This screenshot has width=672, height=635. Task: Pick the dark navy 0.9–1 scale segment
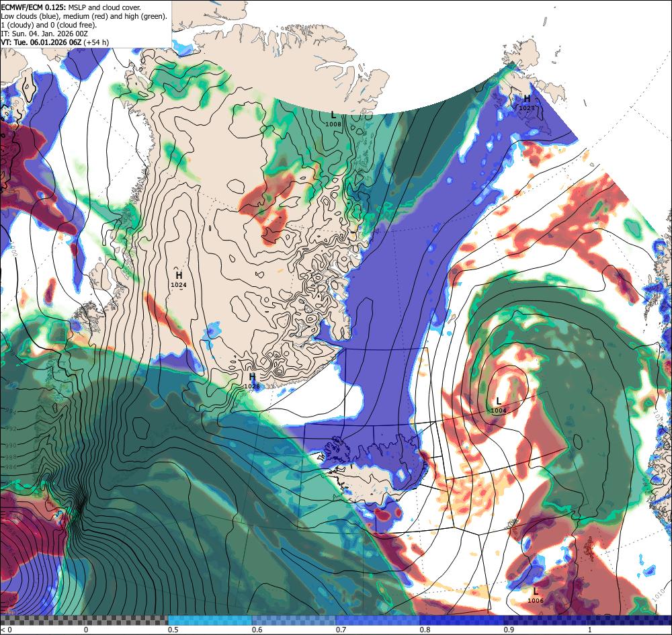(546, 620)
